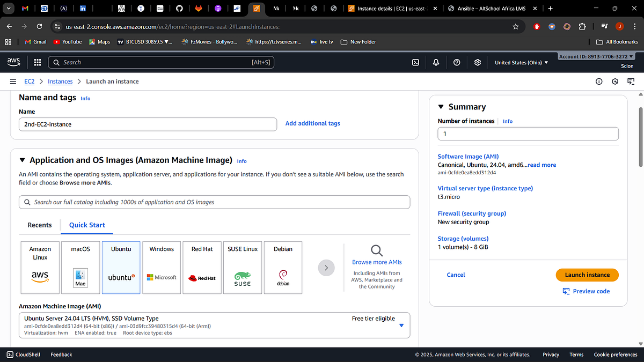Open the United States (Ohio) region selector

coord(521,62)
